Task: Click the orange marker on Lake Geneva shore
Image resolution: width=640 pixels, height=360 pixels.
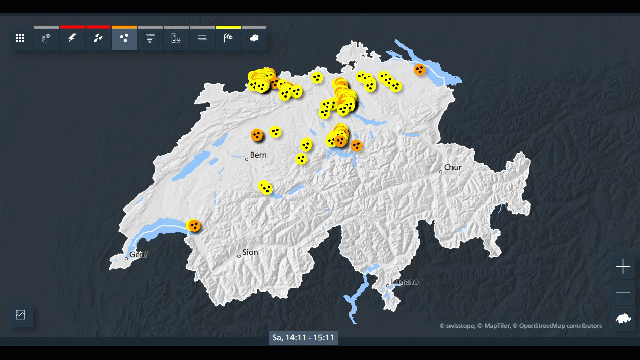Action: (194, 225)
